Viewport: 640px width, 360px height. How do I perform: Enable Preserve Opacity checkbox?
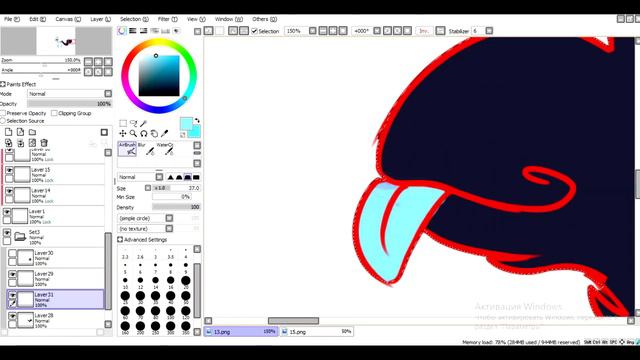coord(3,113)
